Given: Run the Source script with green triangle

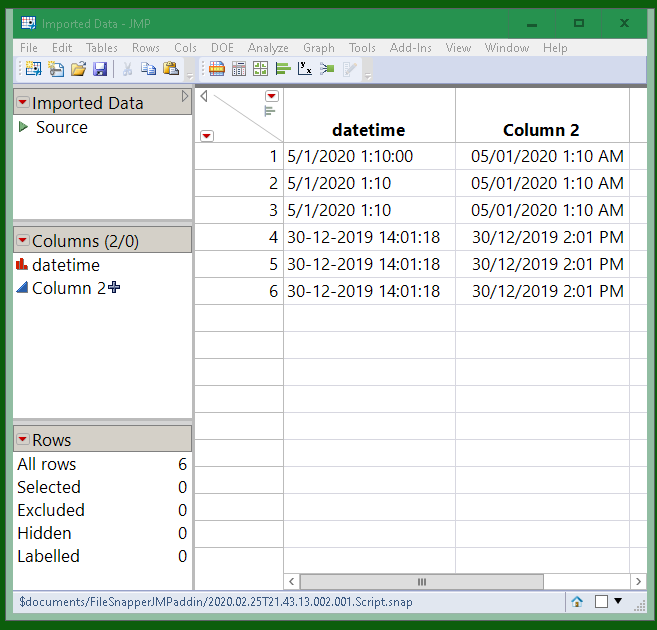Looking at the screenshot, I should [23, 127].
